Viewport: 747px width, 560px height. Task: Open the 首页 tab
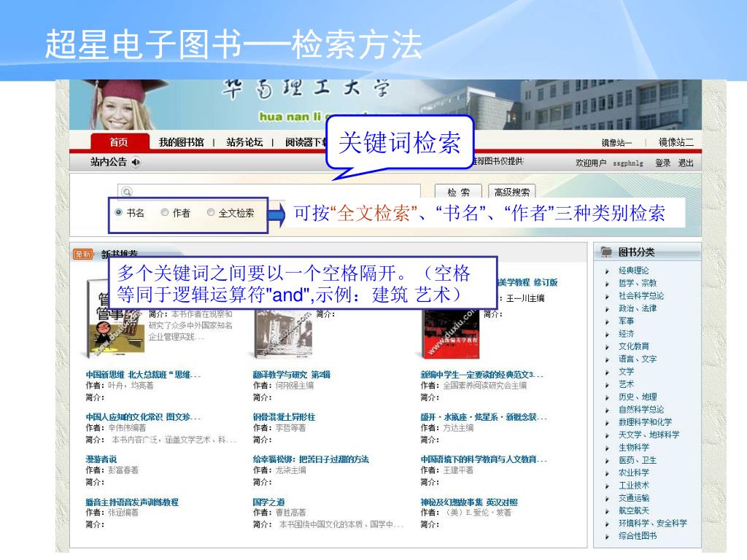(119, 142)
